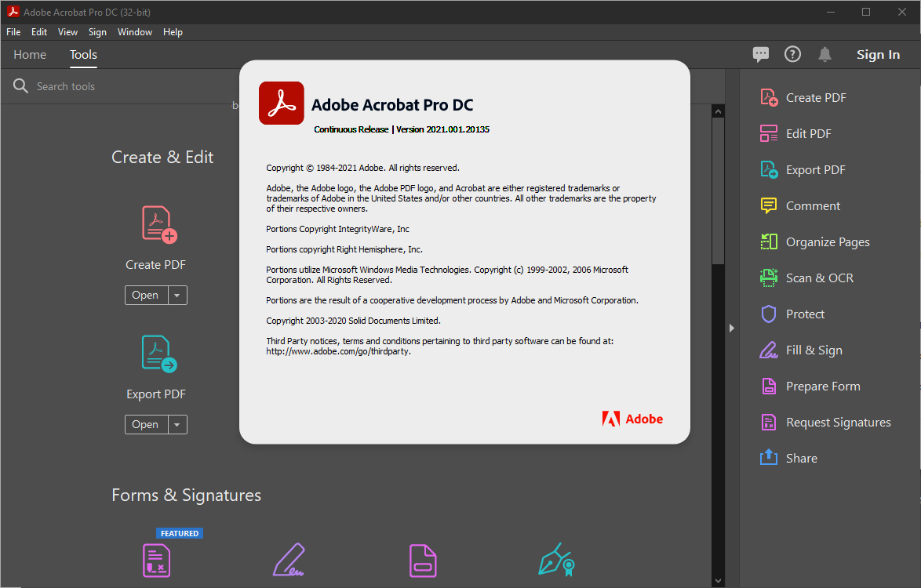This screenshot has height=588, width=921.
Task: Open the Organize Pages tool
Action: 828,241
